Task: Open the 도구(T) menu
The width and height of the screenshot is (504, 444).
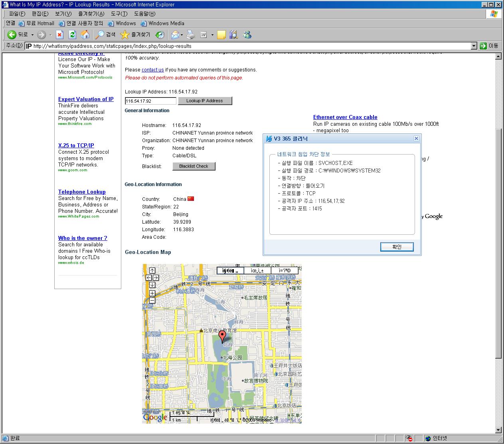Action: 119,14
